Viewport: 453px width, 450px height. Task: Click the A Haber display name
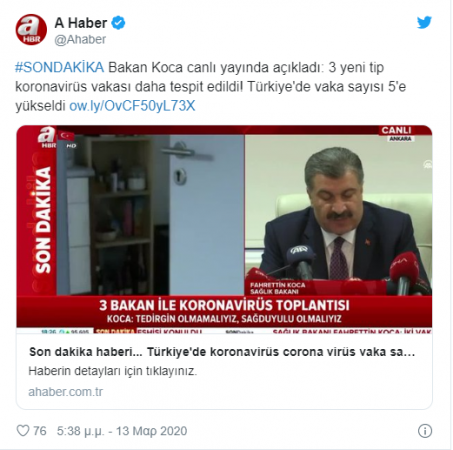[81, 23]
